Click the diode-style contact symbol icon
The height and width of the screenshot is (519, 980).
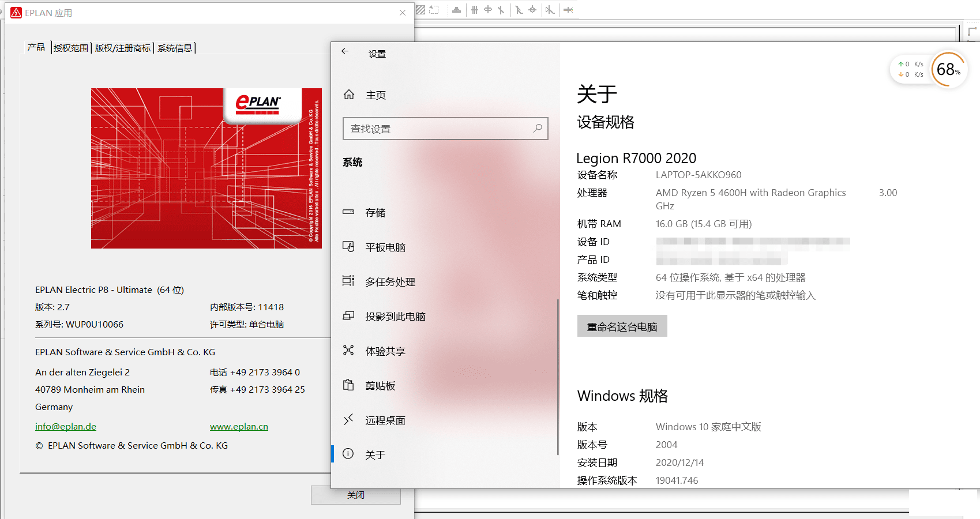pyautogui.click(x=550, y=10)
